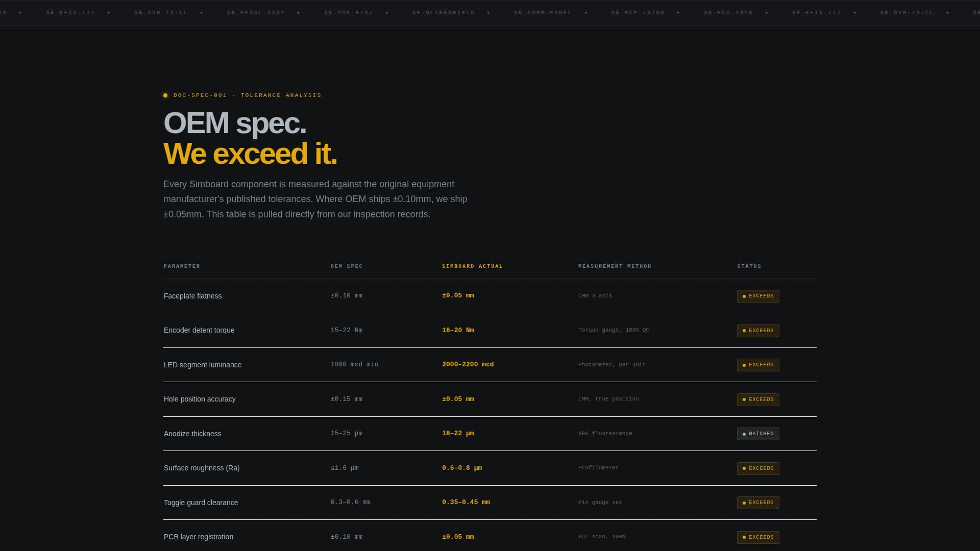Click the SB-GLARESHIELD ticker entry
Viewport: 980px width, 551px height.
[443, 12]
